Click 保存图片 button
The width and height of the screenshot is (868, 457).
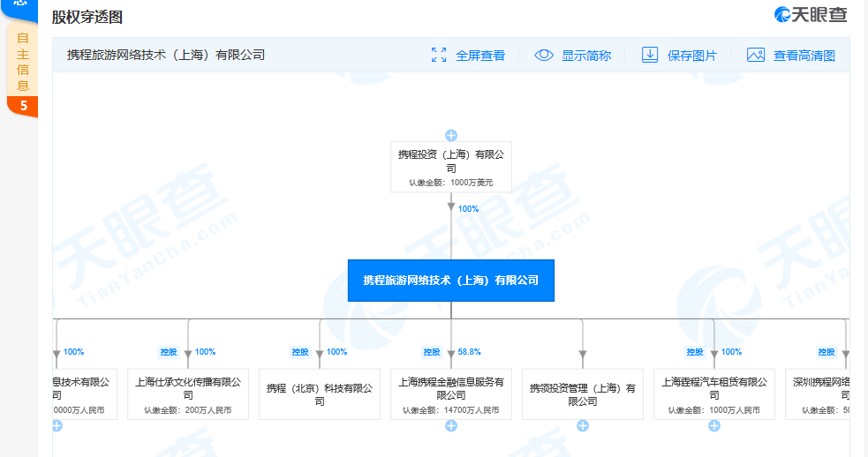pos(692,56)
